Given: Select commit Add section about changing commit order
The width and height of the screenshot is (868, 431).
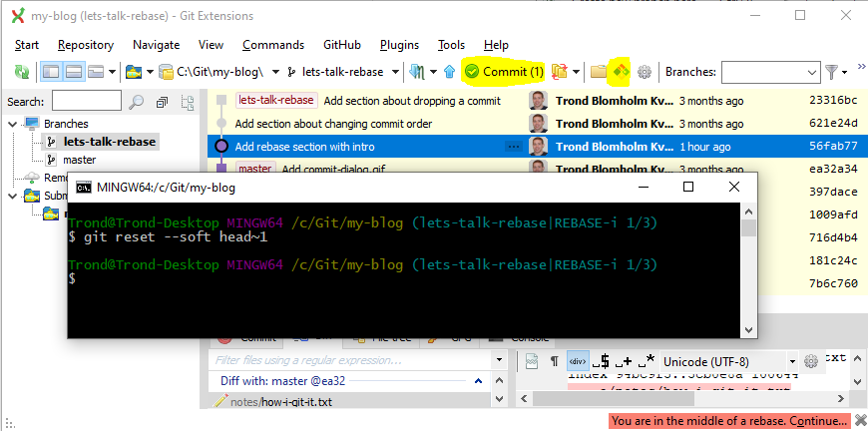Looking at the screenshot, I should click(x=333, y=124).
